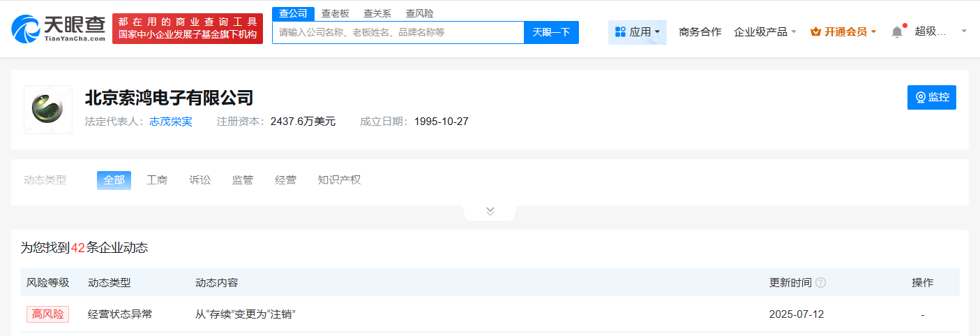Click the apps grid icon
Screen dimensions: 980x336
point(620,32)
